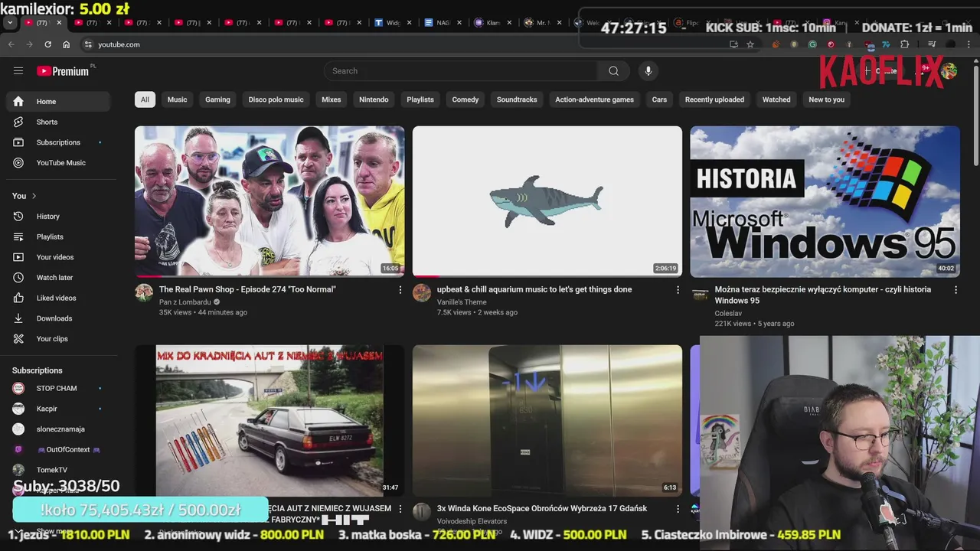Select the Action-adventure games chip
Screen dimensions: 980x551
click(x=594, y=99)
